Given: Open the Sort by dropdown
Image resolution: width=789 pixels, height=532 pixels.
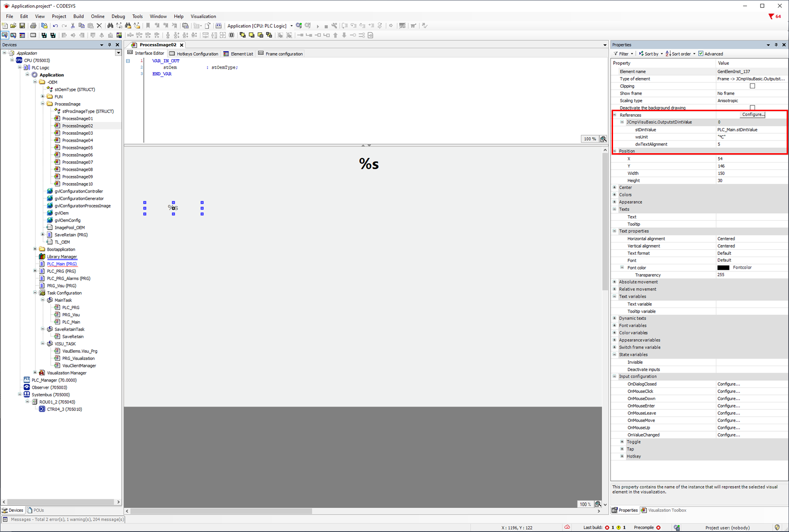Looking at the screenshot, I should 651,54.
